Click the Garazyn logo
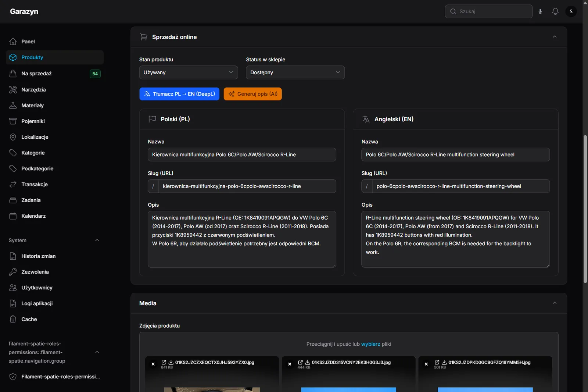 (24, 11)
